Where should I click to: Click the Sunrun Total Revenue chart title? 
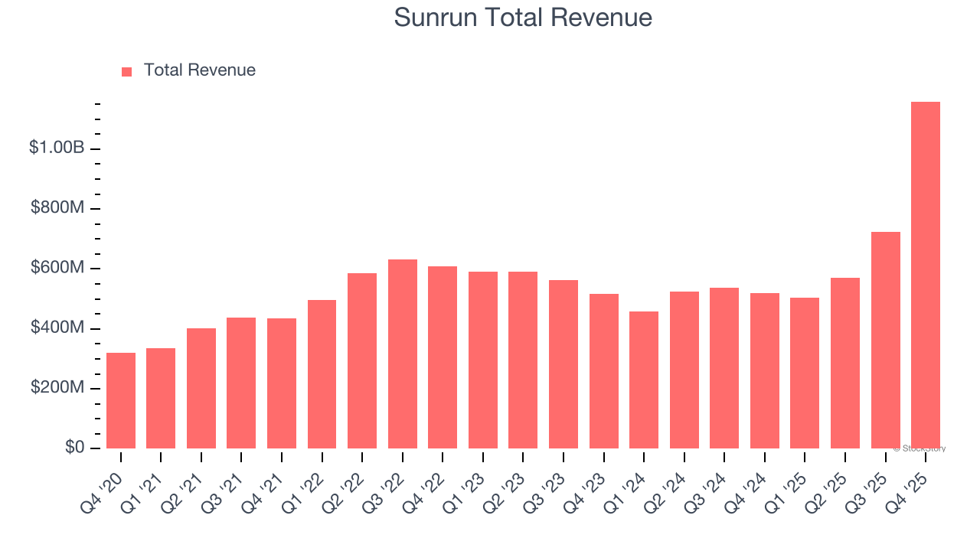pos(523,18)
